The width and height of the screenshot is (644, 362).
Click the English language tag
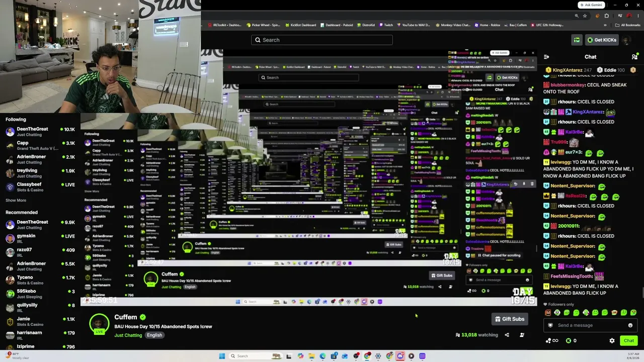coord(154,335)
